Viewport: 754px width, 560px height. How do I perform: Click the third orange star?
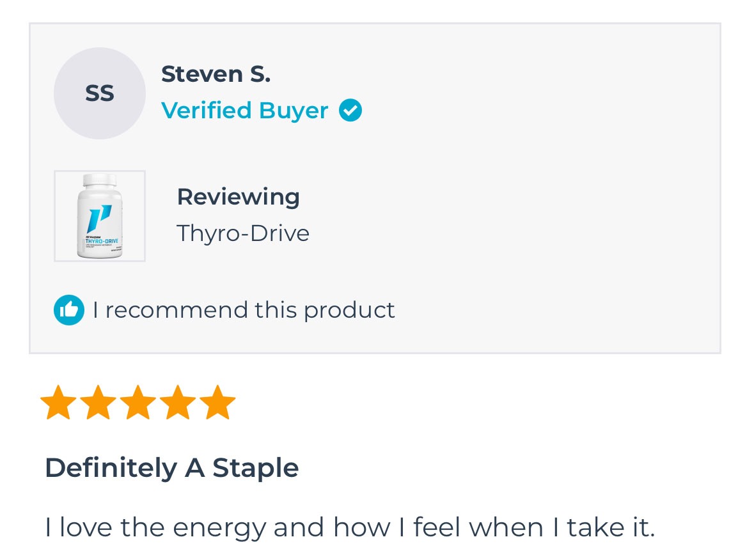point(138,402)
